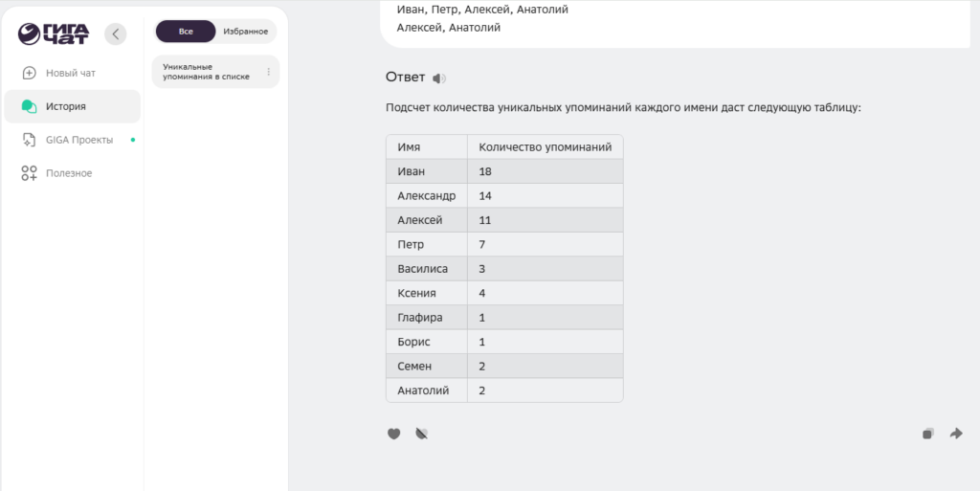This screenshot has width=980, height=491.
Task: Dislike the answer with the crossed-heart icon
Action: [421, 434]
